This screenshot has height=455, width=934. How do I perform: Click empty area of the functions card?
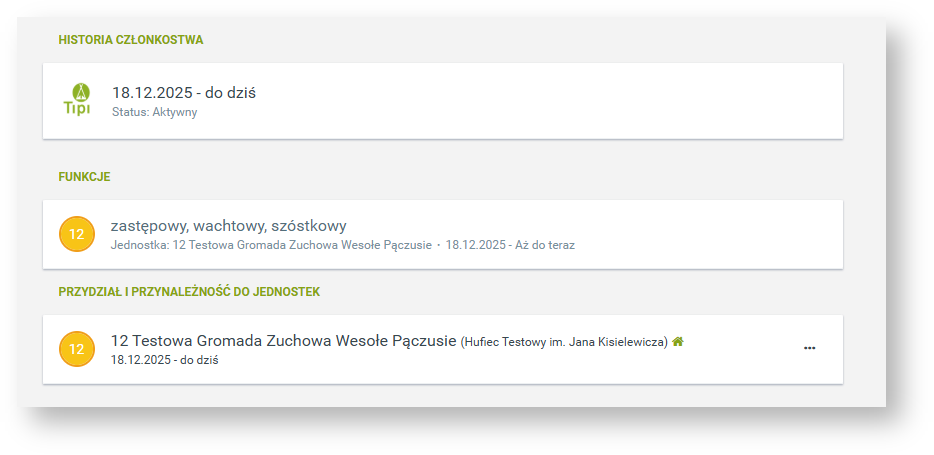click(x=700, y=234)
